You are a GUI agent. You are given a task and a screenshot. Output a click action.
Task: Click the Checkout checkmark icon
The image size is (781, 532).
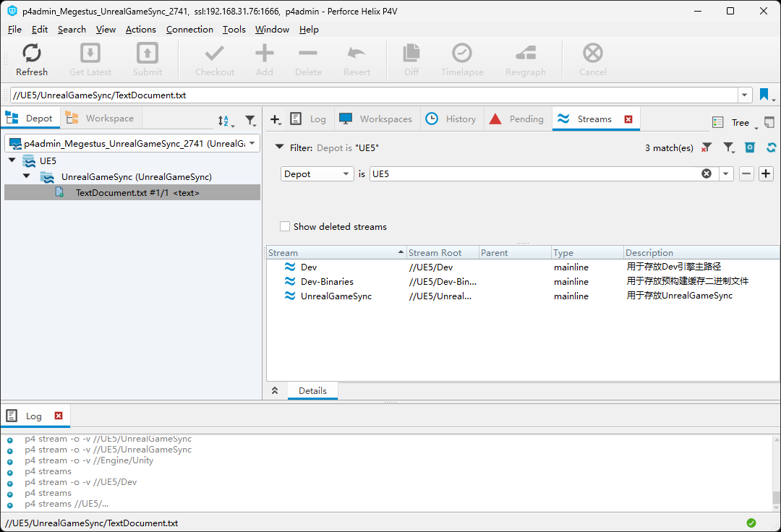tap(215, 53)
